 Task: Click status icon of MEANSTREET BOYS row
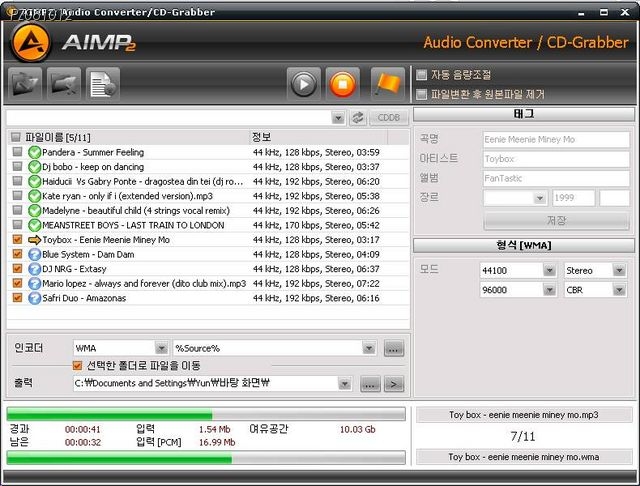pyautogui.click(x=34, y=225)
